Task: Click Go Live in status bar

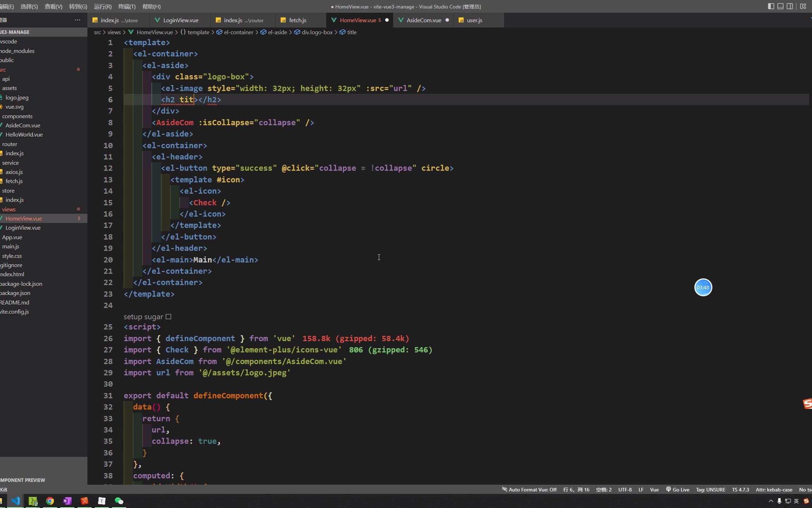Action: tap(677, 490)
